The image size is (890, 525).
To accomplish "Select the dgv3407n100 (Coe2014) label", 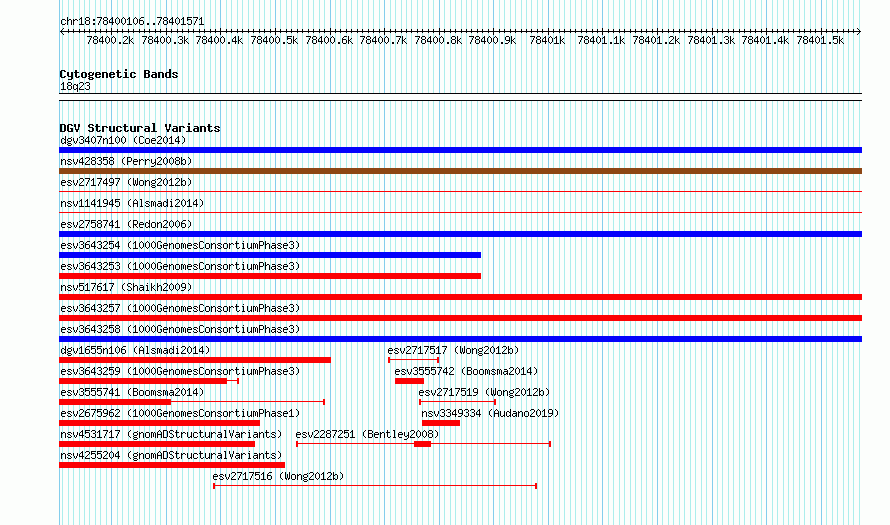I will coord(123,140).
